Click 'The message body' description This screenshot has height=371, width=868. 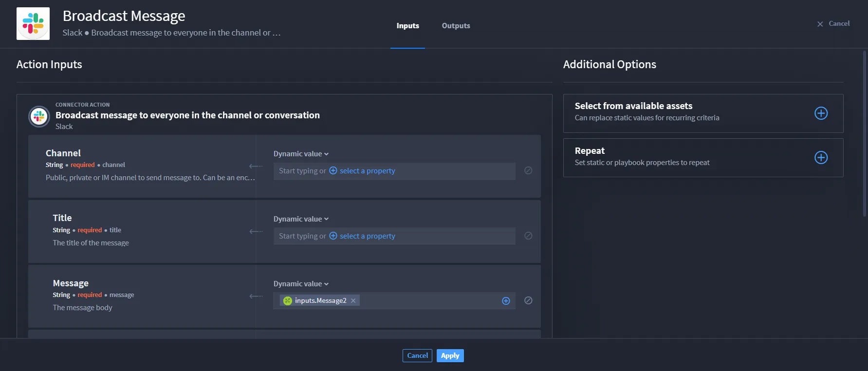click(82, 308)
